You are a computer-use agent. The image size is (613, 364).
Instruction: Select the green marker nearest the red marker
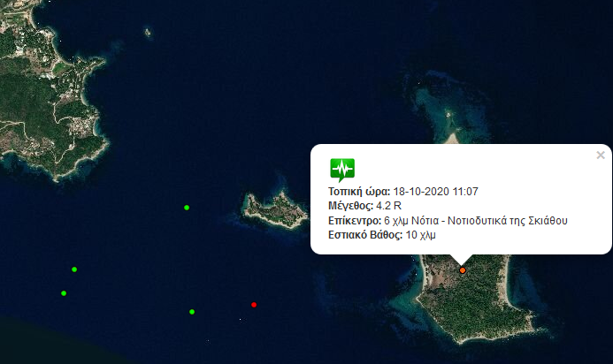(192, 312)
